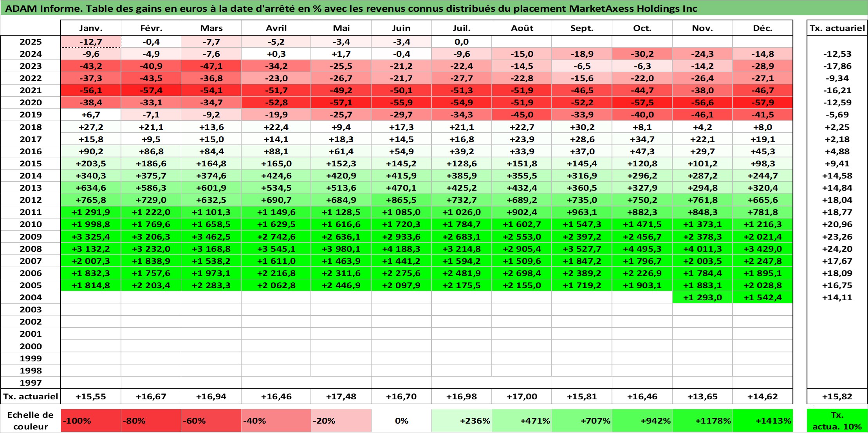Click the May 2005 value +2 446,9

tap(341, 285)
